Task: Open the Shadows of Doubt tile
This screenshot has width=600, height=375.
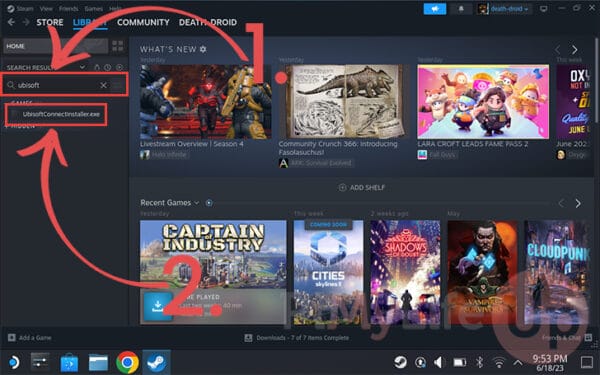Action: 405,272
